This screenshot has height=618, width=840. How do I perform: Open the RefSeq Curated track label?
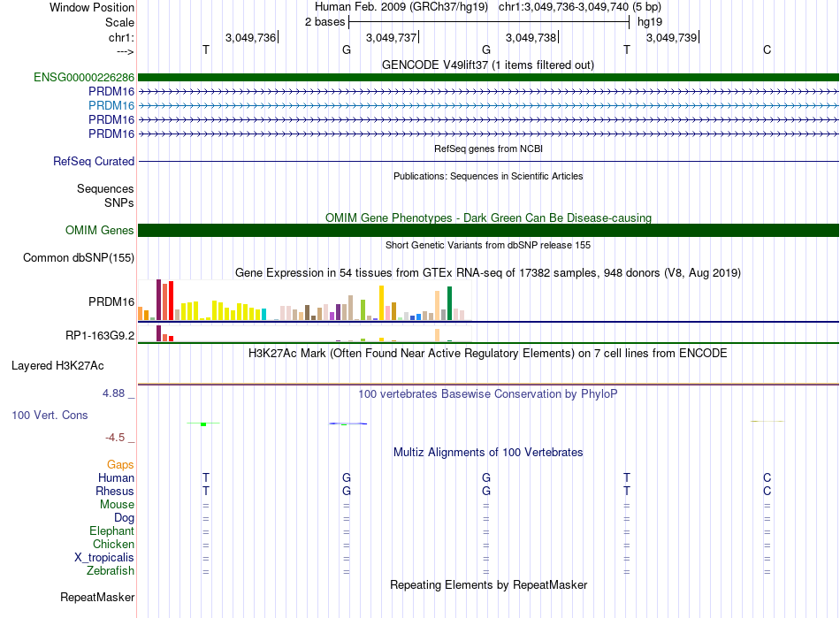tap(94, 161)
